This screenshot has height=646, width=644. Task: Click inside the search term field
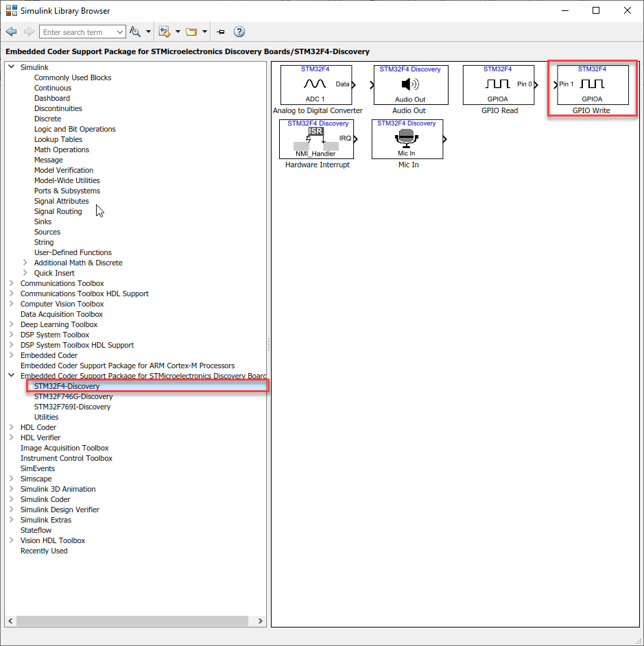[x=75, y=32]
